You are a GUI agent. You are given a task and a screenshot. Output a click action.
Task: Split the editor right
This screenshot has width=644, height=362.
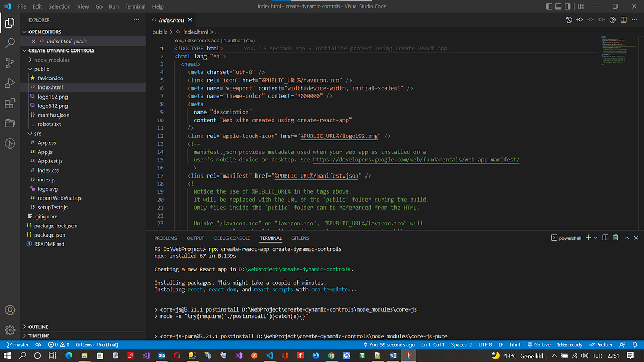coord(624,20)
